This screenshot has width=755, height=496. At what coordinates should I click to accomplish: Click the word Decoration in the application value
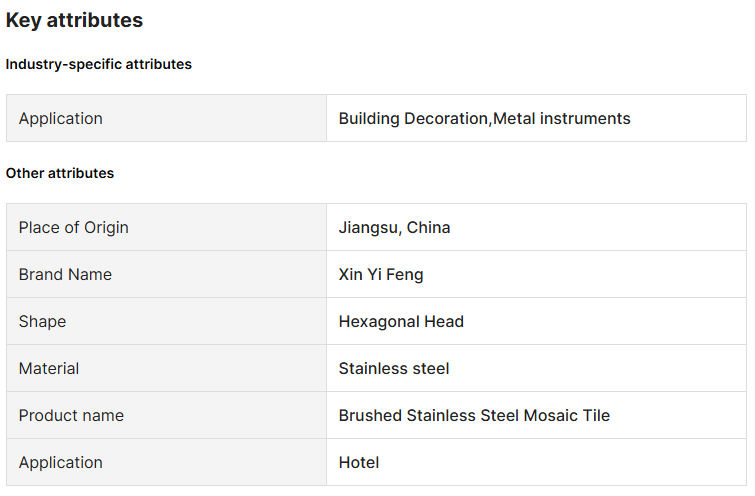(446, 118)
